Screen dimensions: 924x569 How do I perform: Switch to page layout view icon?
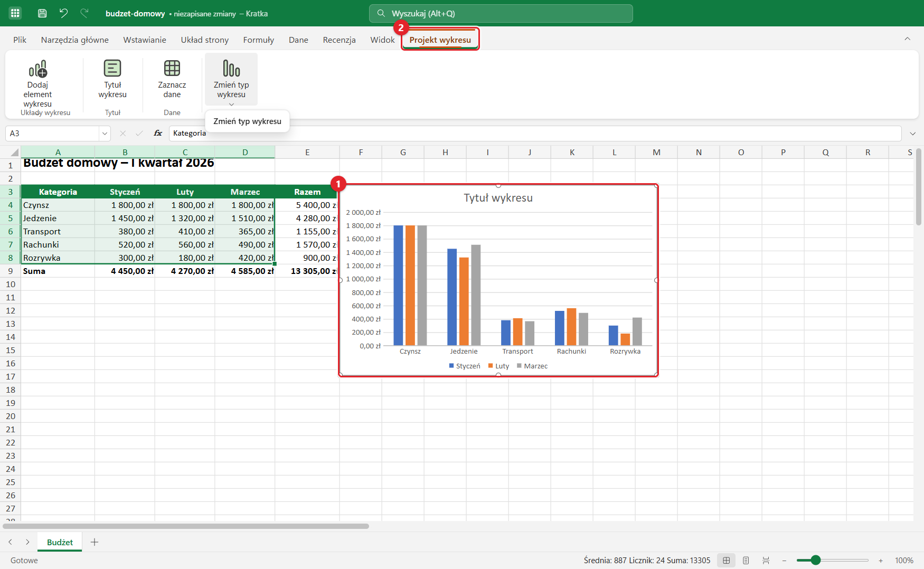(x=746, y=561)
